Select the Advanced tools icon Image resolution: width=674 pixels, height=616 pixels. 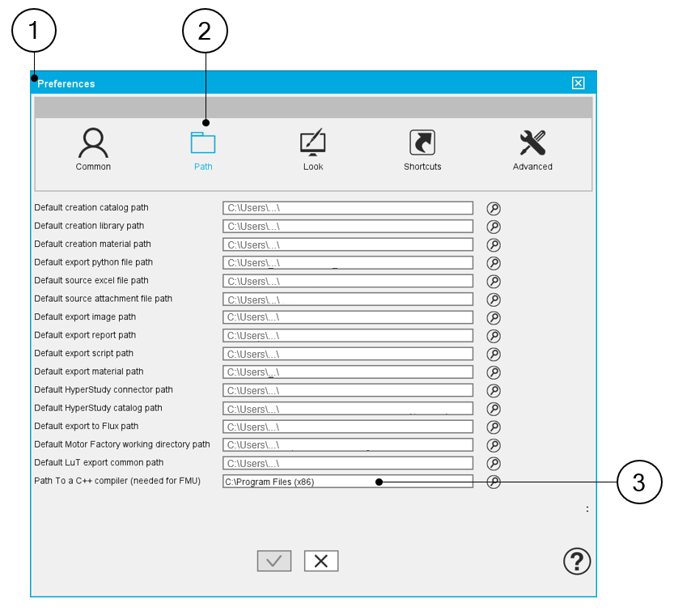coord(532,143)
